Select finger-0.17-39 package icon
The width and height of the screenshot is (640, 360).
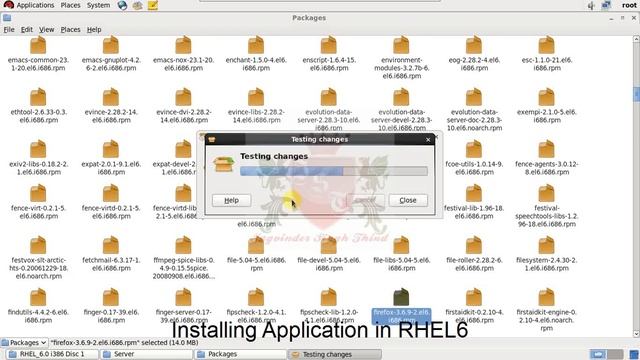tap(111, 297)
